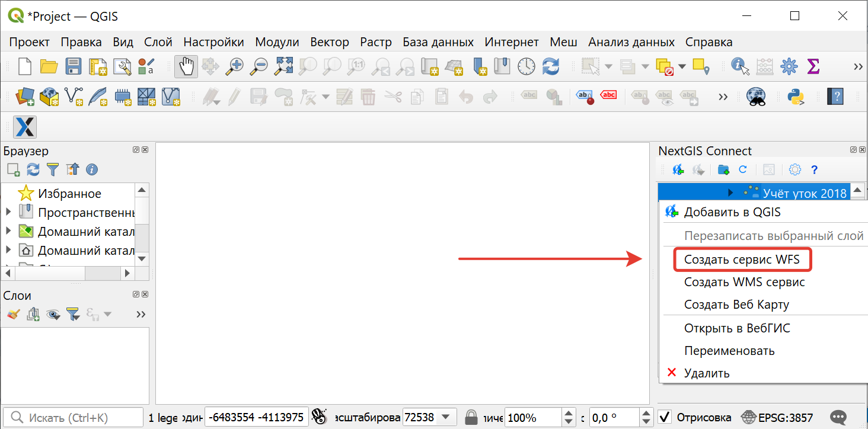Image resolution: width=868 pixels, height=429 pixels.
Task: Choose Создать сервис WFS in context menu
Action: click(x=742, y=260)
